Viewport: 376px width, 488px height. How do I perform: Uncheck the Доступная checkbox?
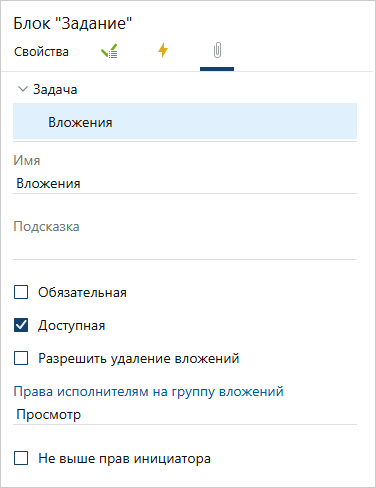click(21, 325)
